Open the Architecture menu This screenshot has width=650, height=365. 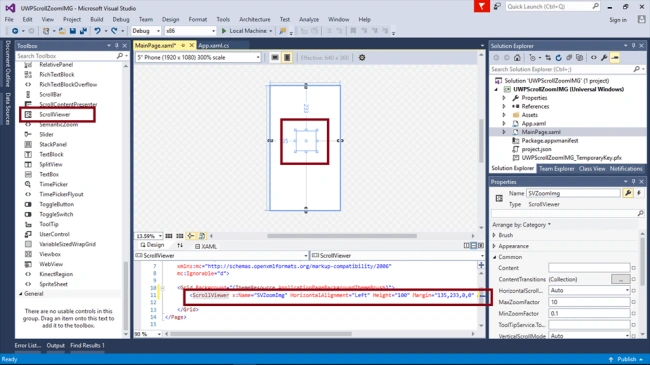click(255, 19)
